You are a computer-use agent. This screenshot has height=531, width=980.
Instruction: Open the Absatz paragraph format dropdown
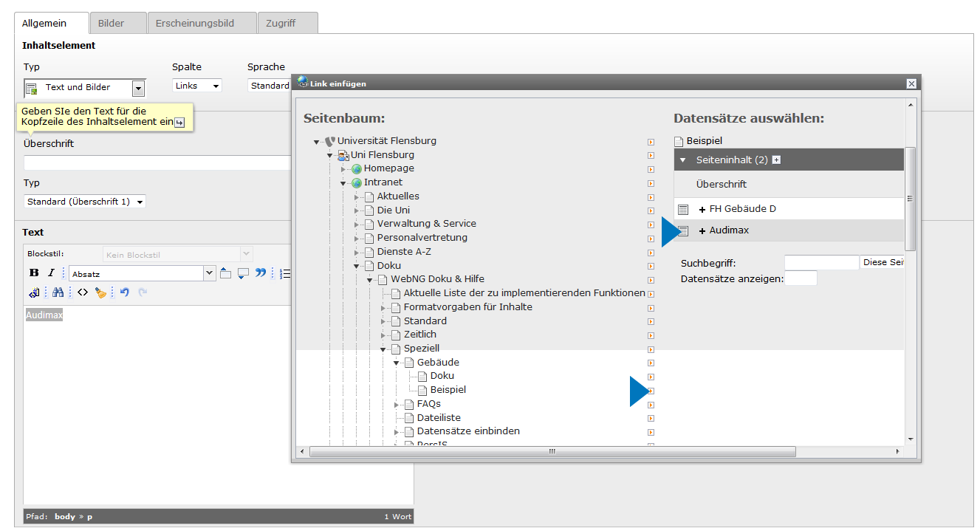[209, 274]
